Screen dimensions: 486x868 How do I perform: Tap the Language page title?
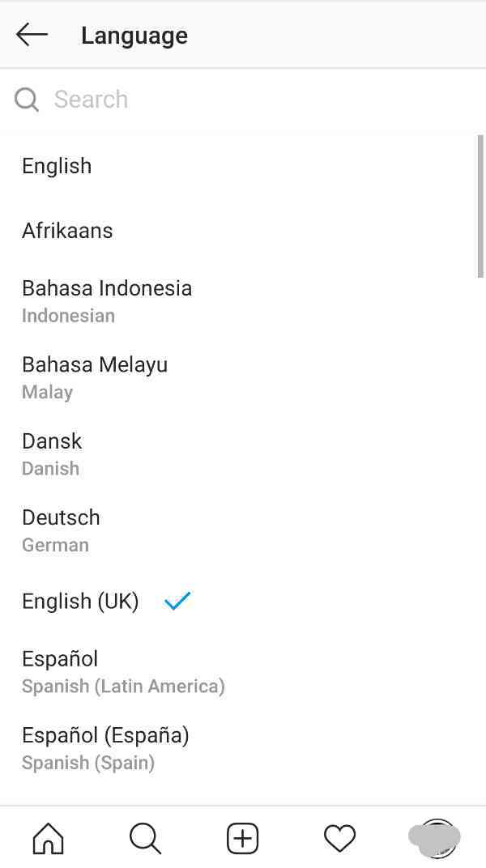134,36
